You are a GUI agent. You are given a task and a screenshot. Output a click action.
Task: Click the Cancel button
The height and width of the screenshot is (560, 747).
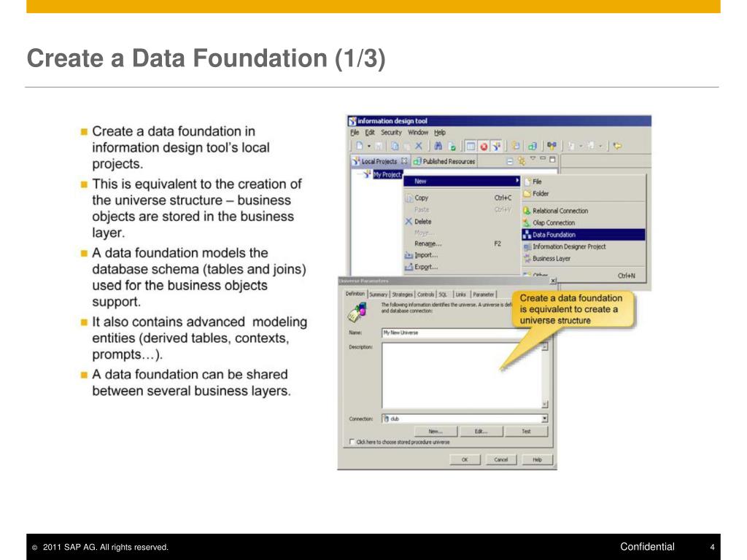click(x=500, y=459)
